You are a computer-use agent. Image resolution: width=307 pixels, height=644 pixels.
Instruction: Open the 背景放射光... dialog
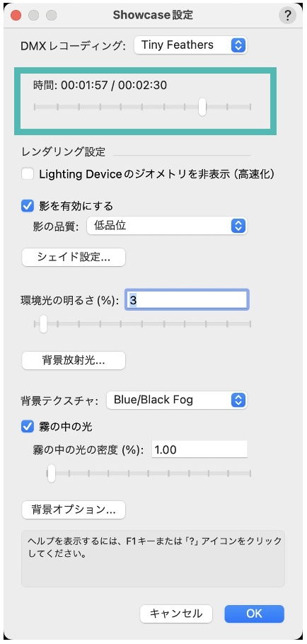[74, 361]
